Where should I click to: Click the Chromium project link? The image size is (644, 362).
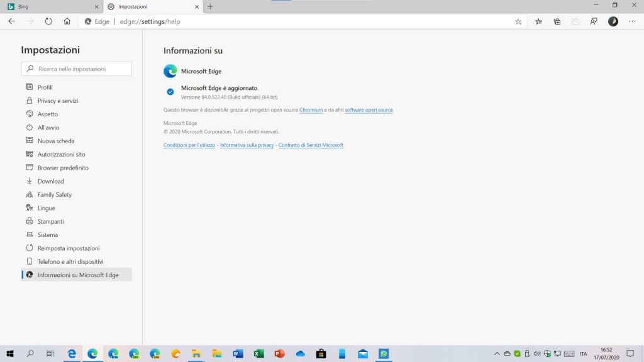(311, 110)
